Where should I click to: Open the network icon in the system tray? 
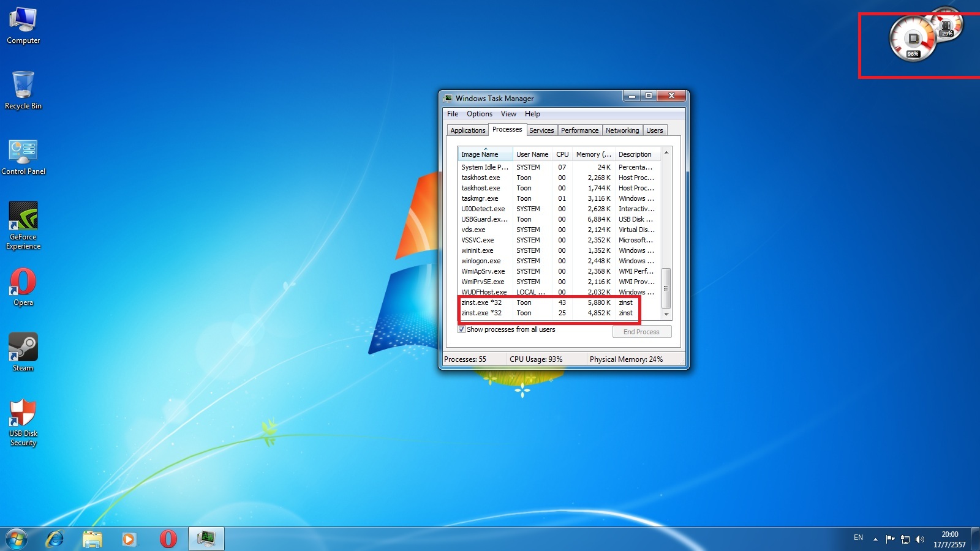click(905, 539)
